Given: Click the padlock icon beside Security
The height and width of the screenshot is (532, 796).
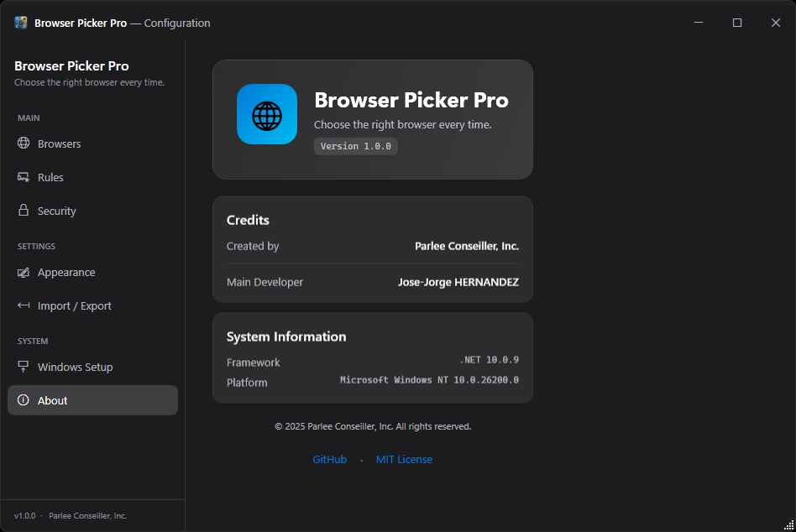Looking at the screenshot, I should pyautogui.click(x=24, y=211).
